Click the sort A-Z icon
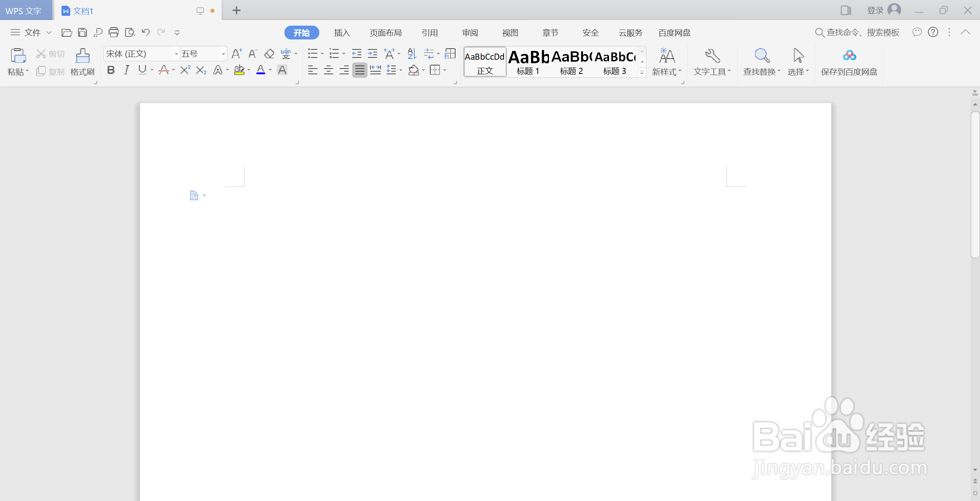The width and height of the screenshot is (980, 501). (x=412, y=54)
